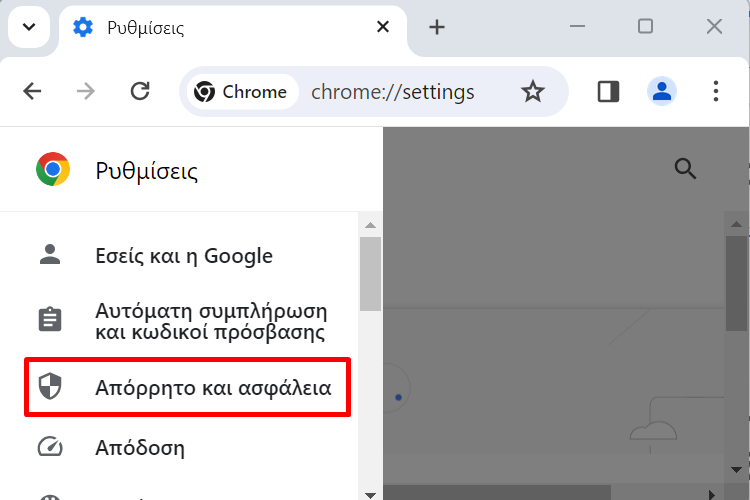Click sidebar scrollbar down arrow

[370, 495]
